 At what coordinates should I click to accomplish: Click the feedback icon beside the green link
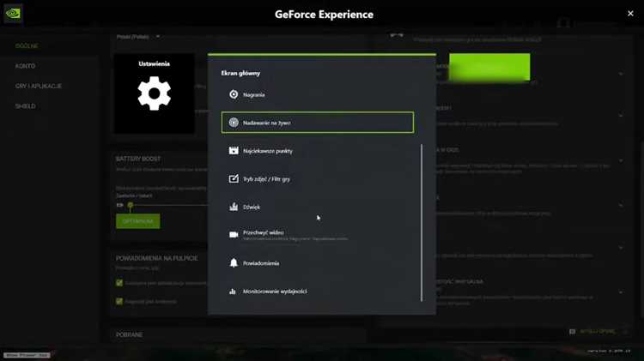[x=572, y=332]
